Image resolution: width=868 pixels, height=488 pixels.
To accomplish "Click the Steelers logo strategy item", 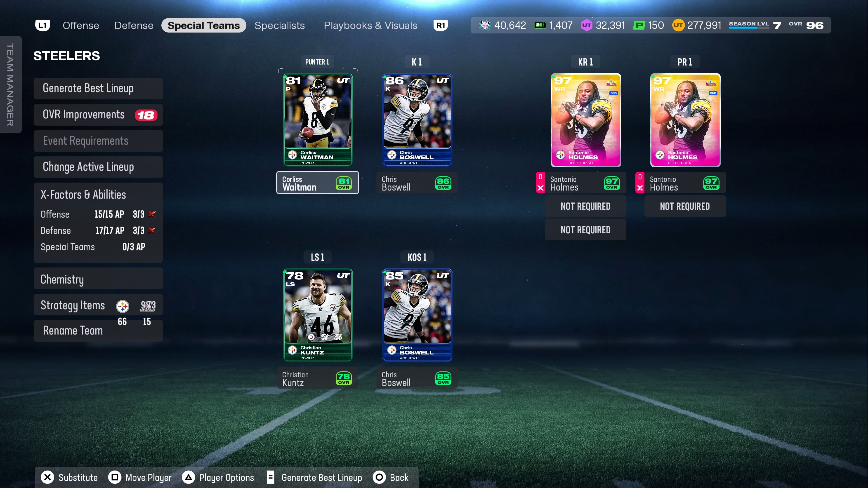I will tap(122, 306).
